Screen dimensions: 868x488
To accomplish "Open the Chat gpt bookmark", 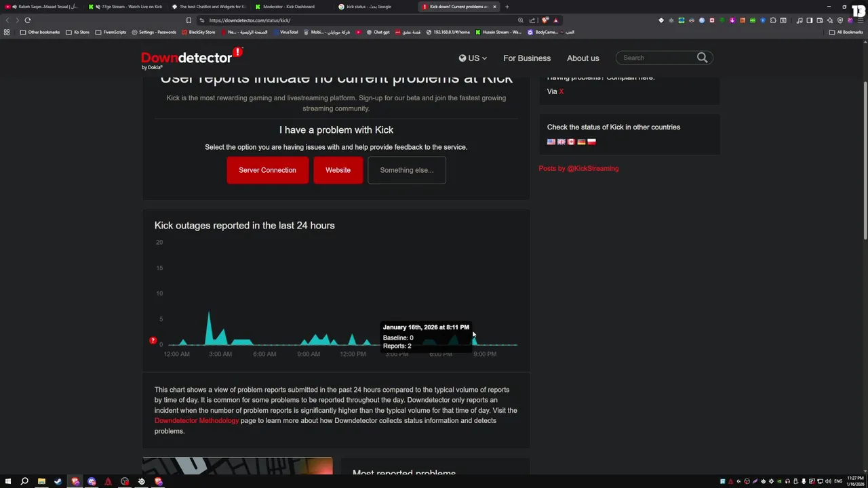I will pos(378,32).
